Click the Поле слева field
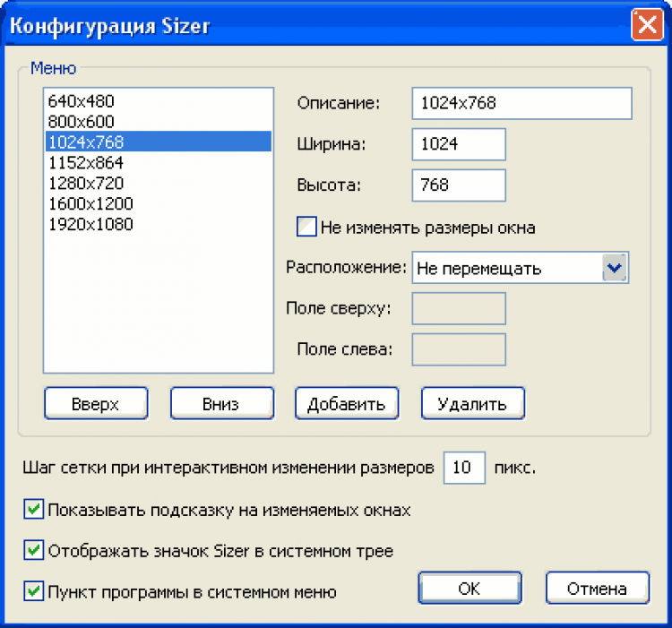Viewport: 672px width, 628px height. (x=459, y=349)
